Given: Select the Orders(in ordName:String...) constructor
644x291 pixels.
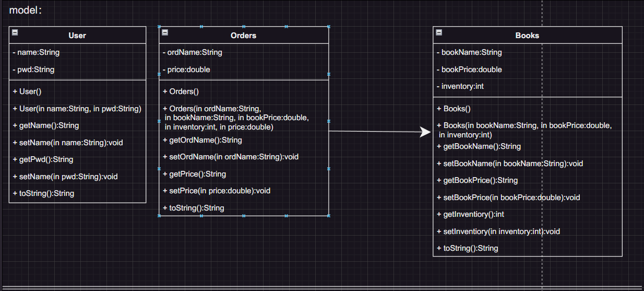Looking at the screenshot, I should pos(236,118).
